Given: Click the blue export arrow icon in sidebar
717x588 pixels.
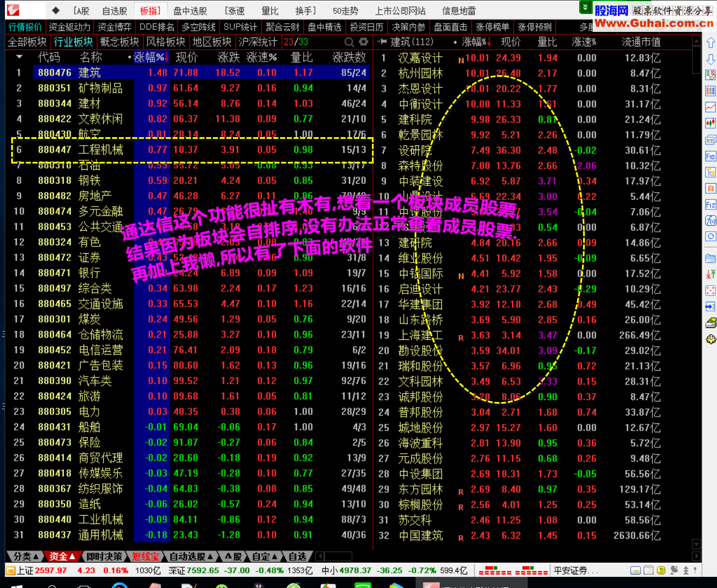Looking at the screenshot, I should pyautogui.click(x=710, y=306).
